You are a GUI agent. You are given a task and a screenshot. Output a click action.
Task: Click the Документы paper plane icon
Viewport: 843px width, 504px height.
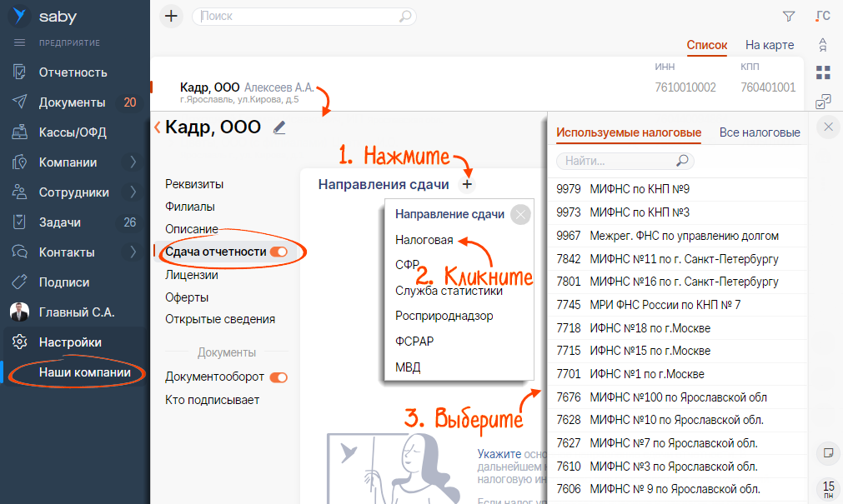click(19, 102)
